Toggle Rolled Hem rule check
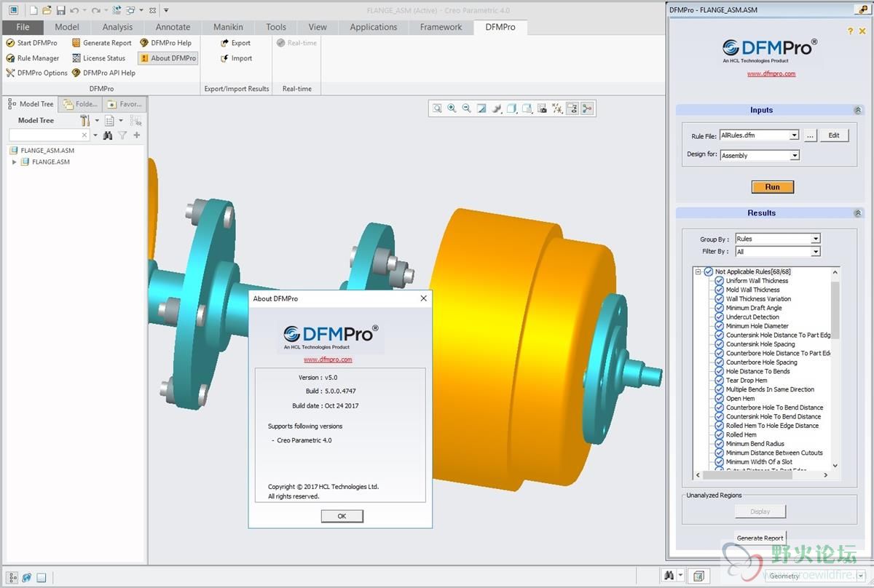The height and width of the screenshot is (588, 874). coord(720,434)
